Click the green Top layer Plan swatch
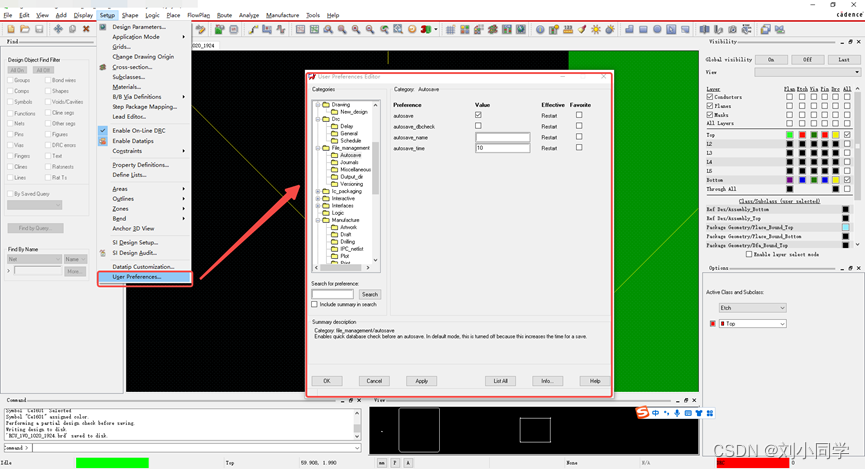The width and height of the screenshot is (865, 469). click(x=790, y=134)
